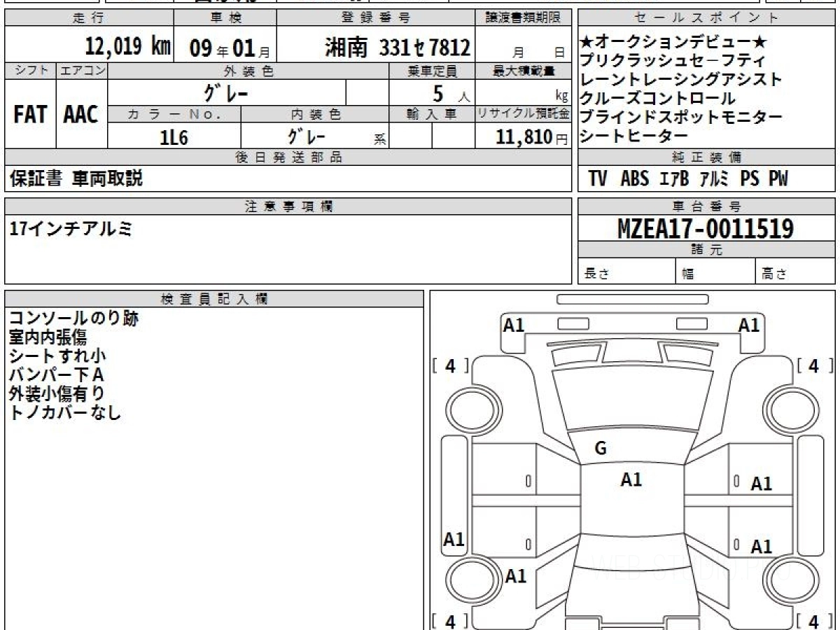Select the A1 mark on the roof
This screenshot has height=630, width=840.
pyautogui.click(x=631, y=479)
